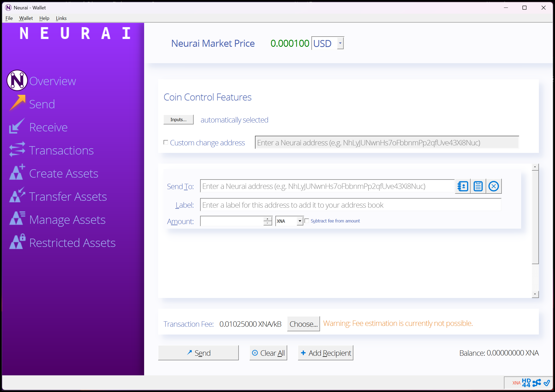Image resolution: width=555 pixels, height=392 pixels.
Task: Enable the Custom change address checkbox
Action: [x=166, y=142]
